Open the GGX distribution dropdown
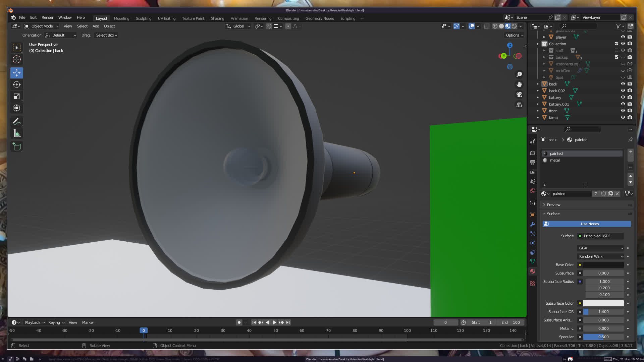The width and height of the screenshot is (644, 362). (601, 248)
